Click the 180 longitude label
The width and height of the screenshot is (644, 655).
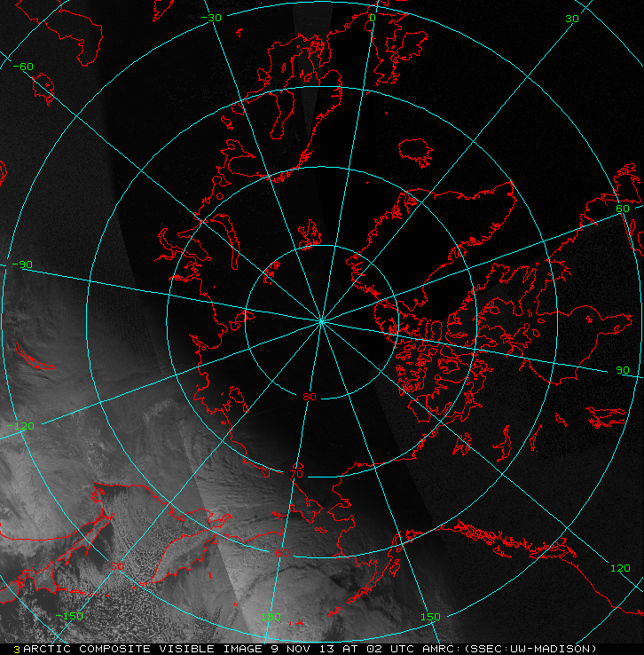(271, 617)
